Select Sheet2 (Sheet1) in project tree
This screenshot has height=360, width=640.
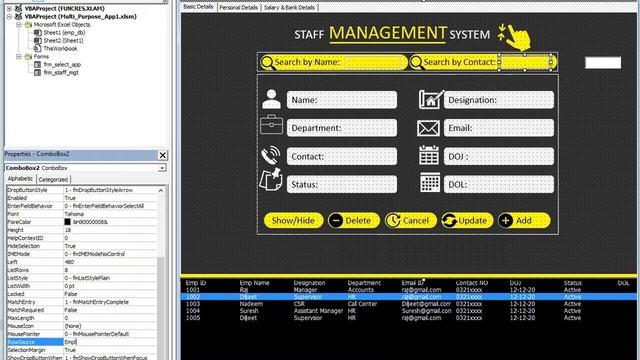click(x=63, y=40)
